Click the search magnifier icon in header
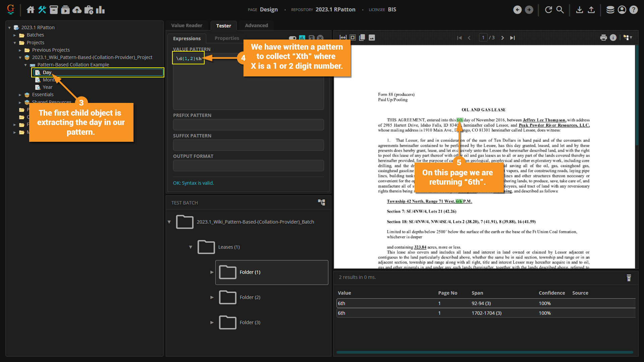644x362 pixels. [x=560, y=10]
